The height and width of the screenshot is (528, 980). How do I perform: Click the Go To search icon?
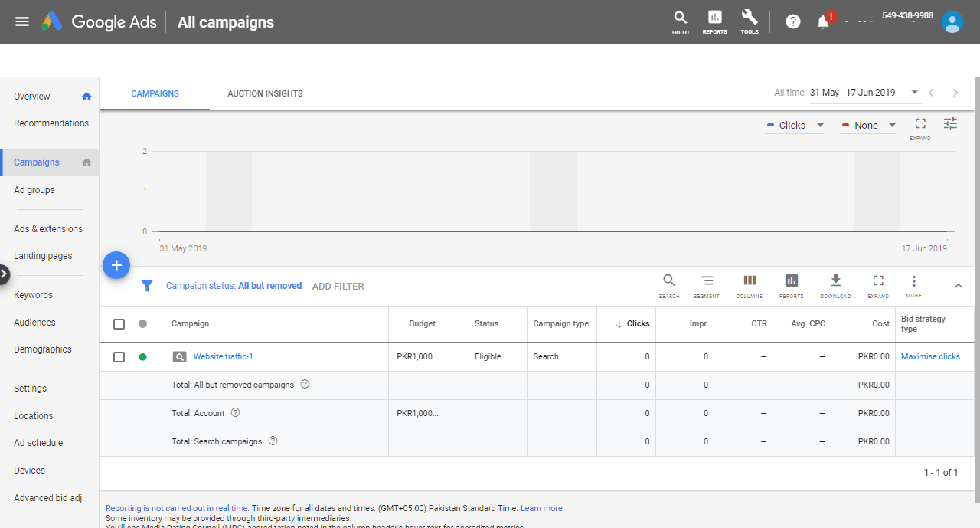click(x=680, y=21)
